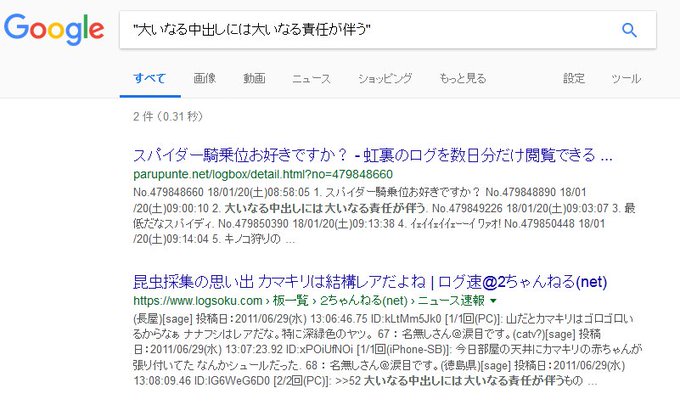
Task: Open the Google logo home link
Action: [54, 29]
